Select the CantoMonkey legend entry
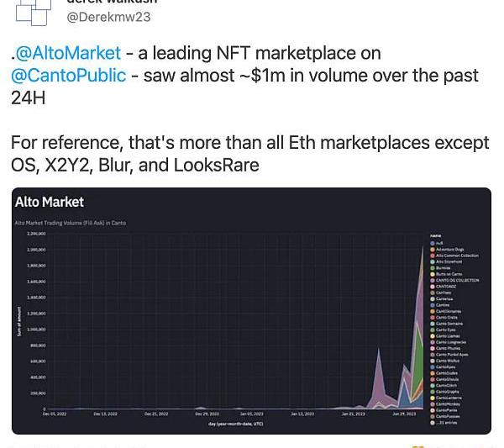 click(448, 404)
